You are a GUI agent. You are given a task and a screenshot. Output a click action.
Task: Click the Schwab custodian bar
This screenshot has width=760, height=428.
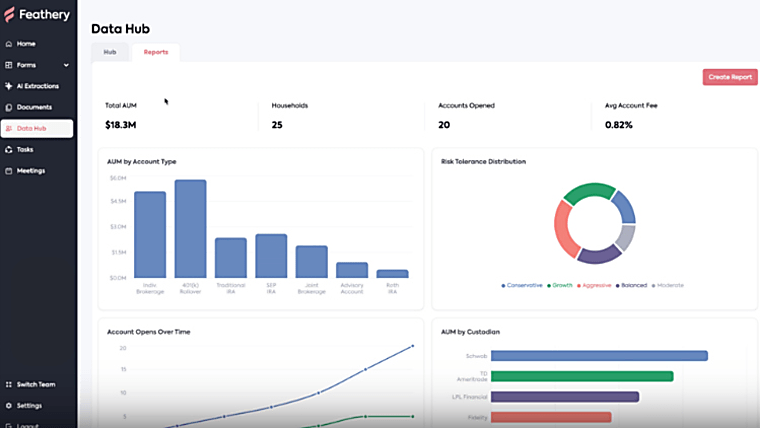[599, 356]
